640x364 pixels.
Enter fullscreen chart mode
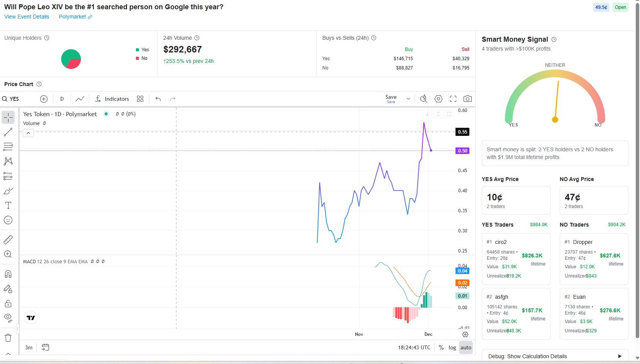point(453,99)
